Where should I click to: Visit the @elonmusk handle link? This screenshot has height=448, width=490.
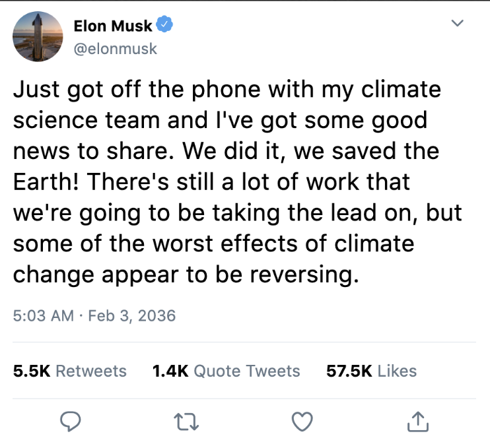[x=116, y=48]
